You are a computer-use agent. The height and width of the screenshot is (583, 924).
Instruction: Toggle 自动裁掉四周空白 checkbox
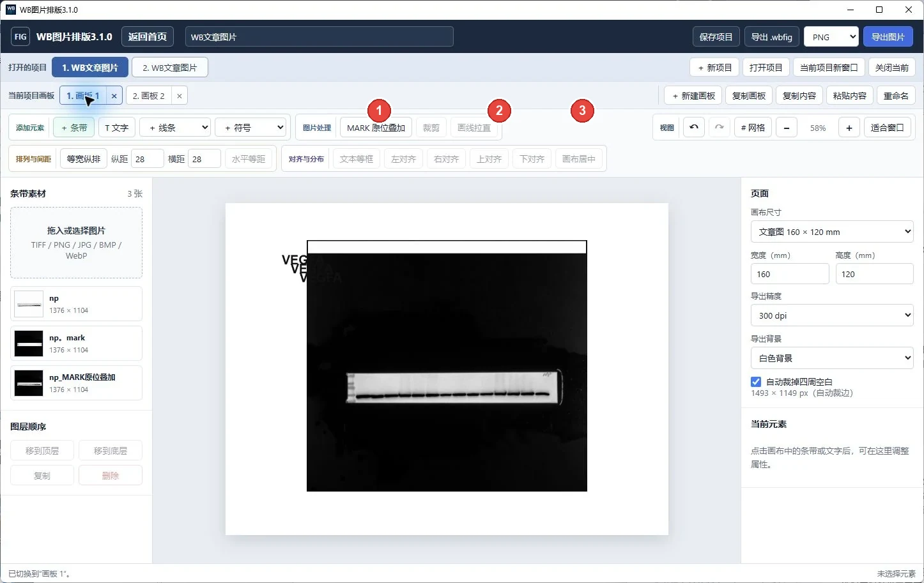(756, 382)
